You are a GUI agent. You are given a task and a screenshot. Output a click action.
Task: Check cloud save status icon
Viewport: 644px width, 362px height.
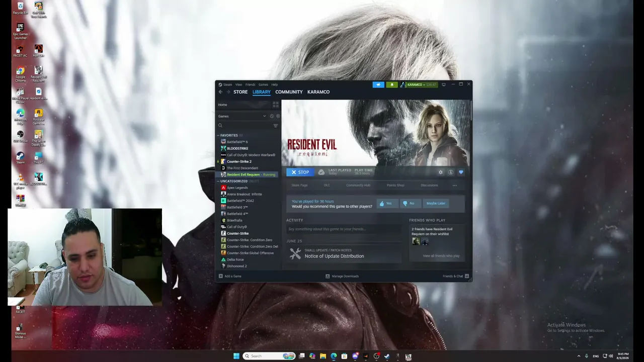pos(321,172)
